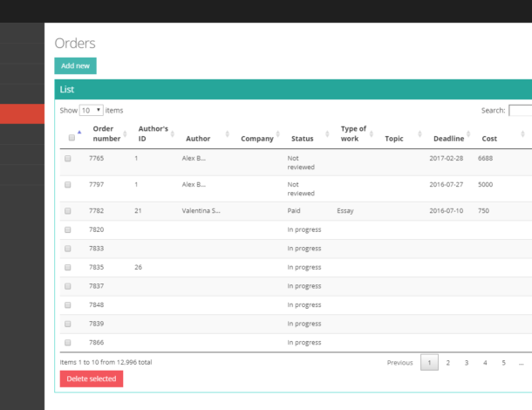Image resolution: width=532 pixels, height=410 pixels.
Task: Toggle the select-all checkbox in header
Action: pos(72,138)
